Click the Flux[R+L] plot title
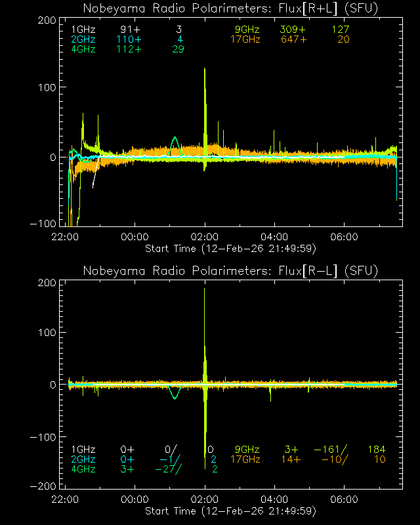The image size is (420, 525). 230,8
